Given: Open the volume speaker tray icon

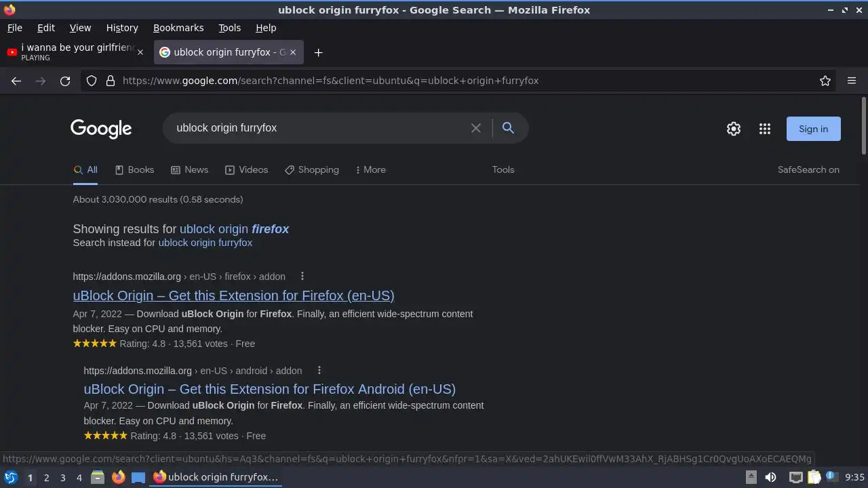Looking at the screenshot, I should click(x=770, y=477).
